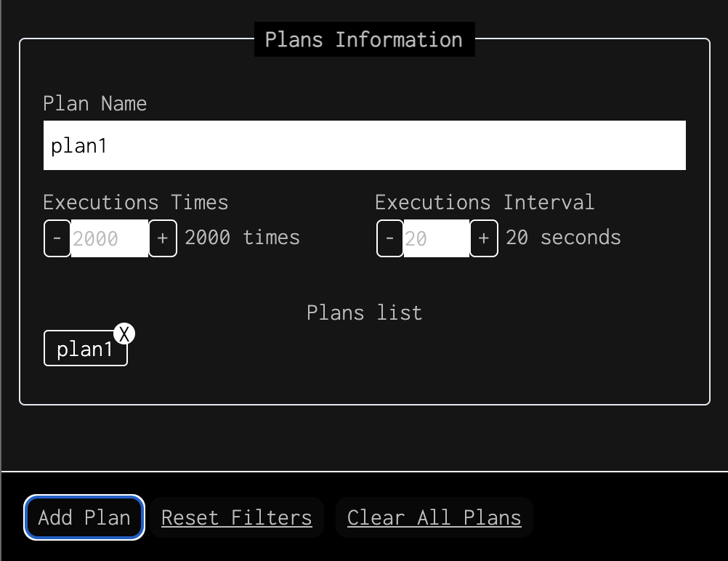The image size is (728, 561).
Task: Click the '20 seconds' readout text
Action: coord(563,238)
